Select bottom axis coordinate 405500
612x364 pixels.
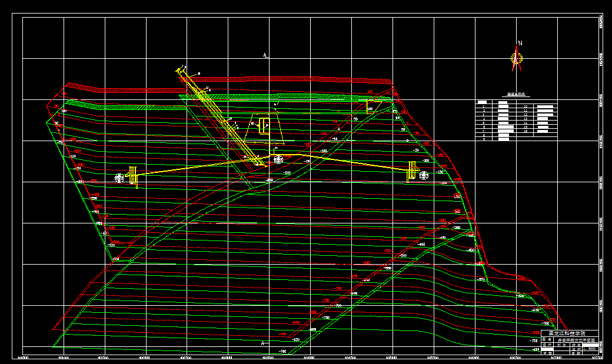click(x=433, y=358)
